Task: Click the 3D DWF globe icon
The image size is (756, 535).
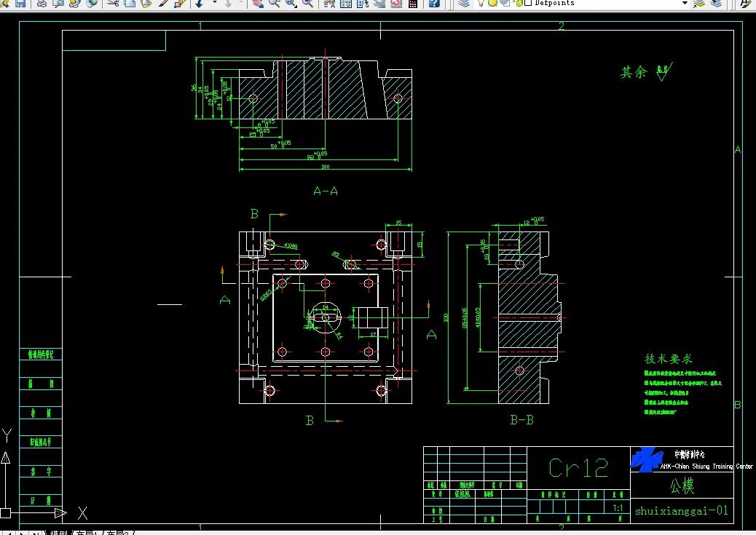Action: 91,4
